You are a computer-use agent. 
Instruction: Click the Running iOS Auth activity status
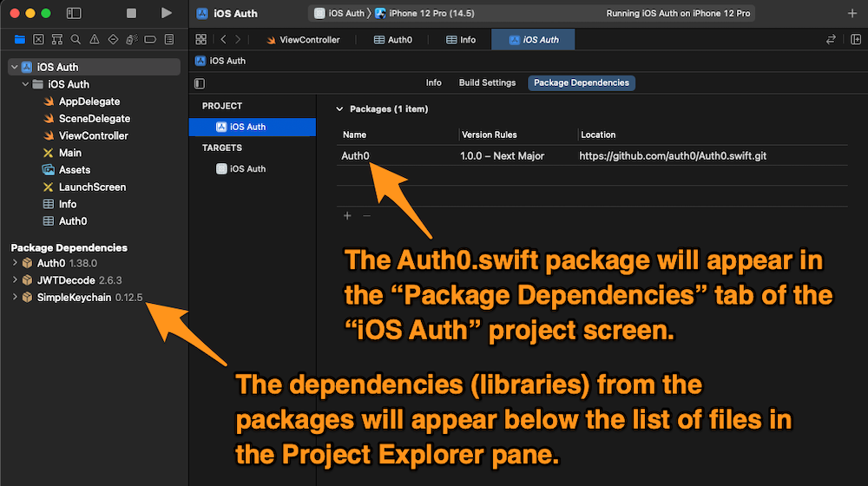tap(678, 13)
